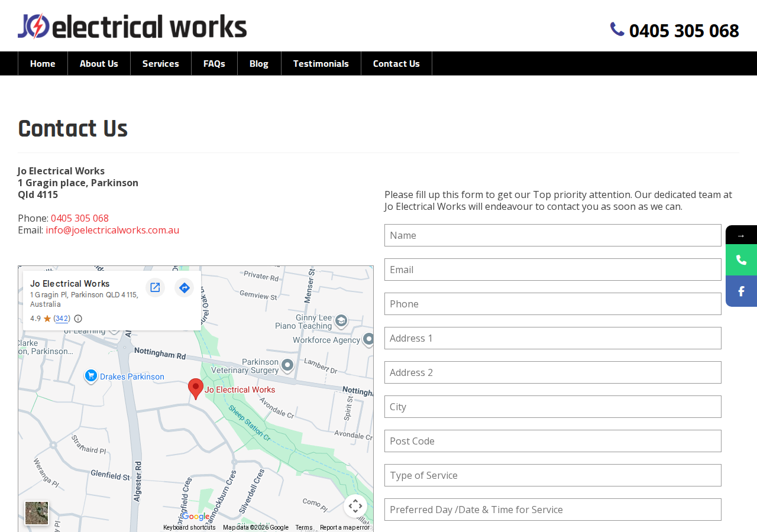This screenshot has width=757, height=532.
Task: Go to the Home menu item
Action: click(x=43, y=63)
